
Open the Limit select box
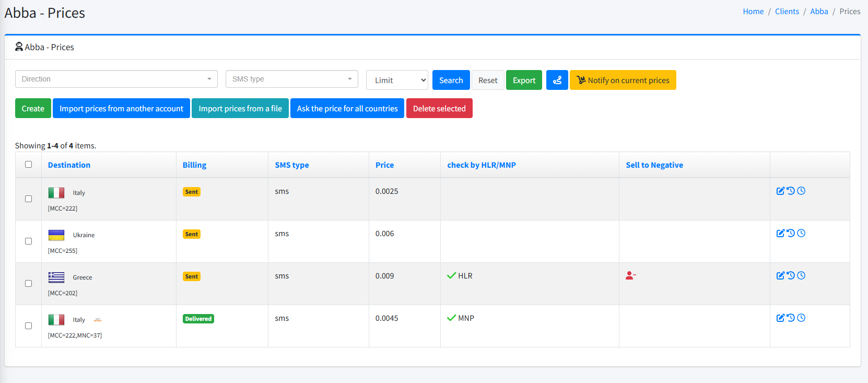click(397, 80)
